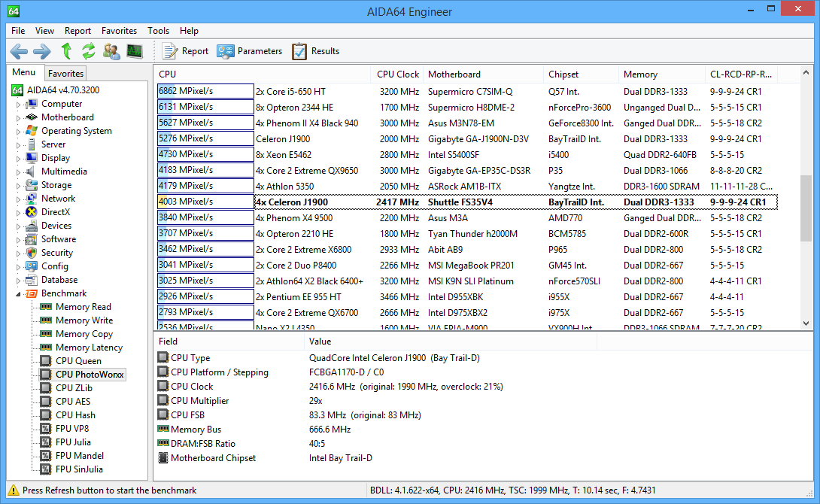Open the Results button
Viewport: 820px width, 504px height.
(x=315, y=51)
